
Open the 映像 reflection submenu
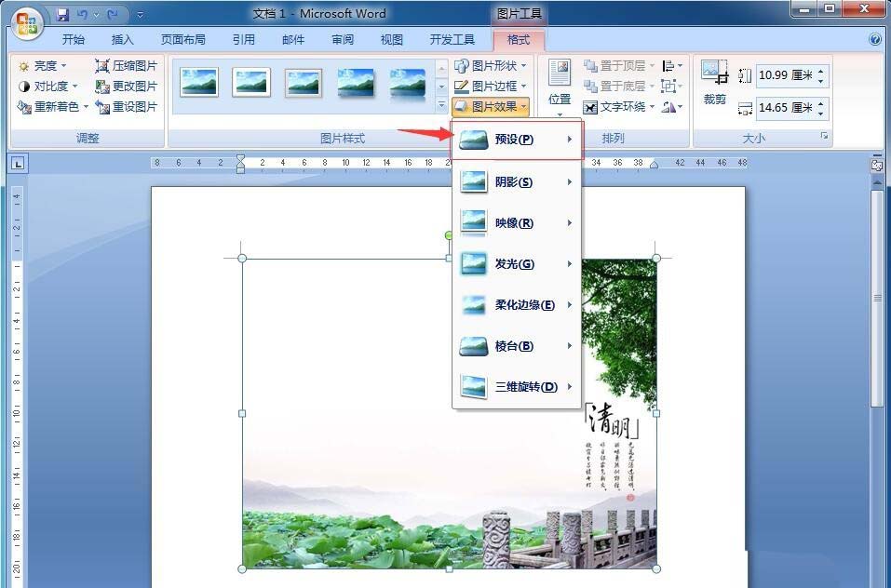tap(517, 223)
